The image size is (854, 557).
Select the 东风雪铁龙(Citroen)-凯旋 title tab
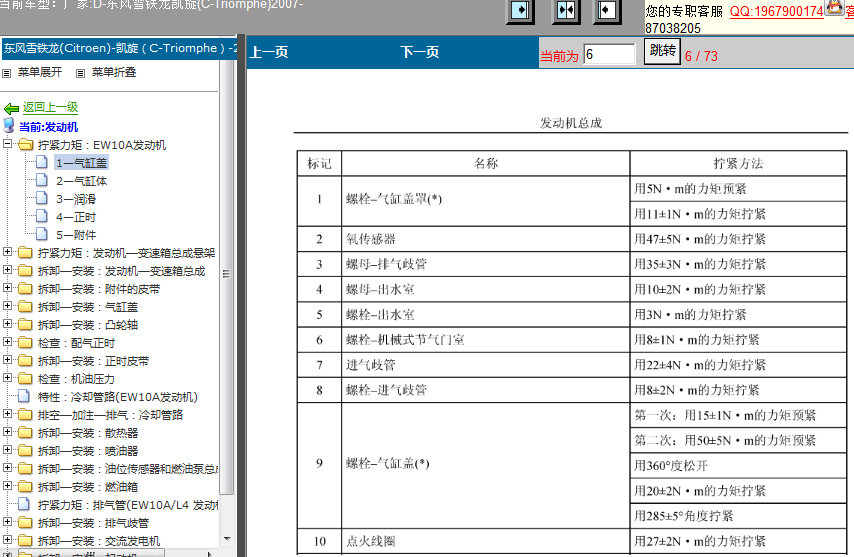[119, 48]
